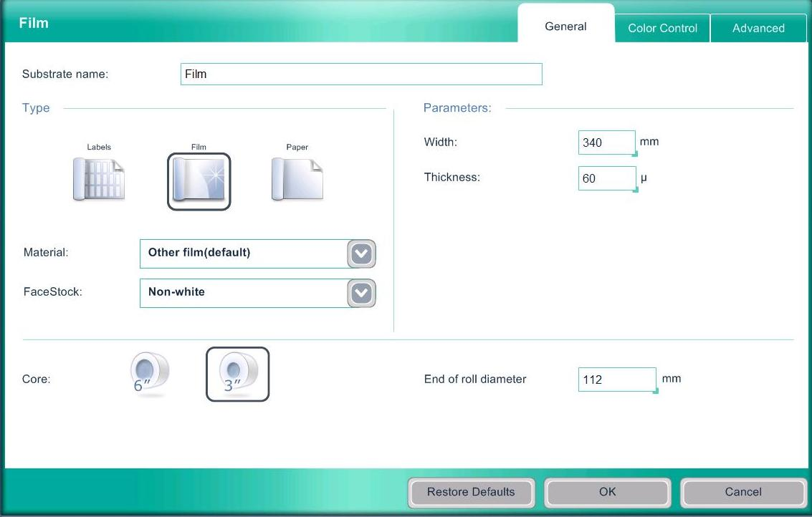Click the 'Type' section heading
The height and width of the screenshot is (517, 812).
[x=36, y=107]
